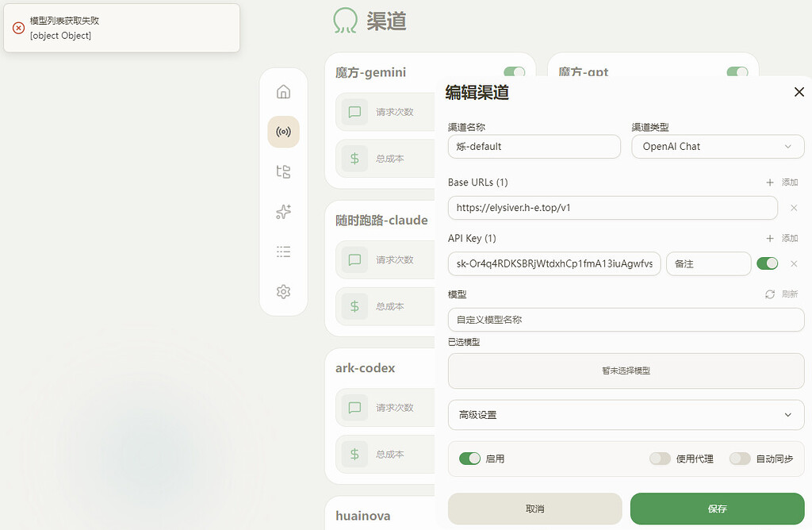Click total cost dollar icon in 魔方-gemini card
812x530 pixels.
tap(354, 159)
